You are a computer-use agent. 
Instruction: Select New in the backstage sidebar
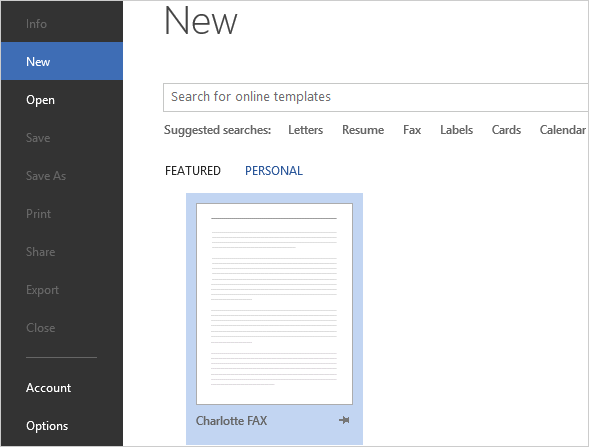click(62, 61)
